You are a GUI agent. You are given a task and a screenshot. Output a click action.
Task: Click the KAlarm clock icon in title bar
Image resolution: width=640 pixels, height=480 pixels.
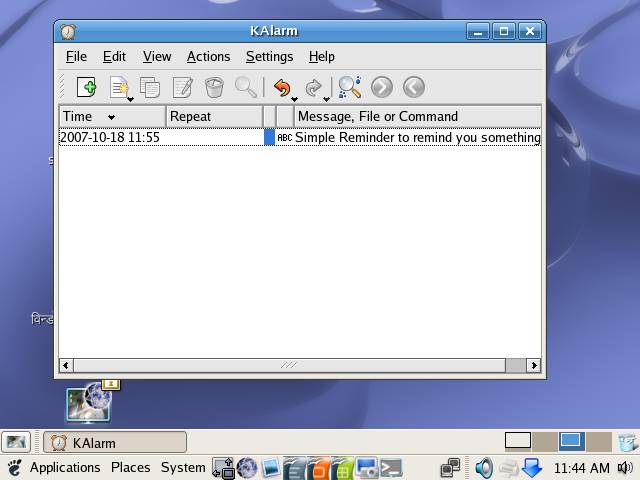[68, 32]
